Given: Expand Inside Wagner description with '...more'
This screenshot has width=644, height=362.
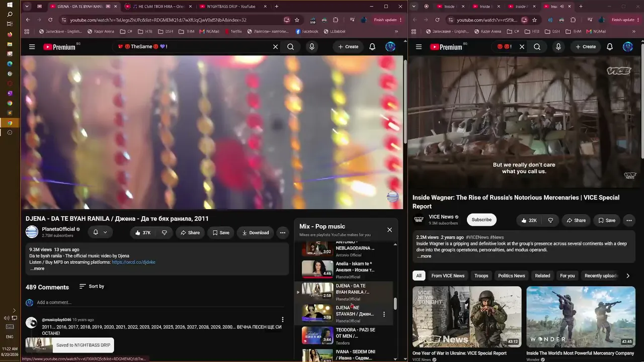Looking at the screenshot, I should 424,256.
